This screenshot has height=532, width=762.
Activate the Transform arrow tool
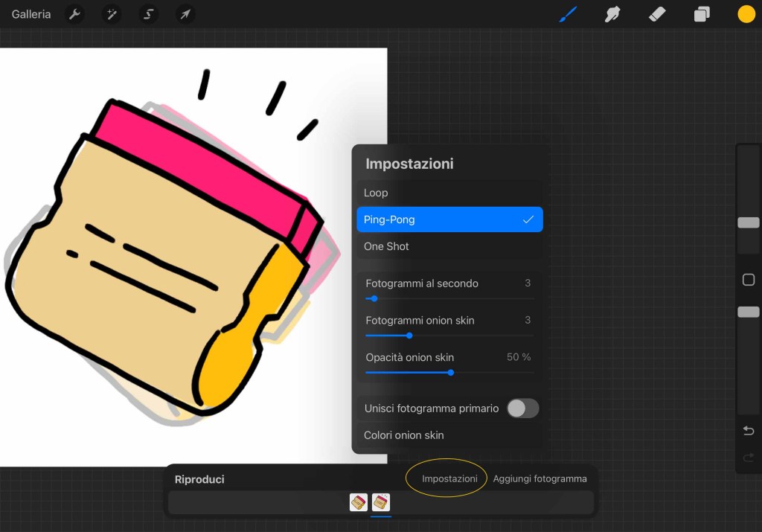185,14
